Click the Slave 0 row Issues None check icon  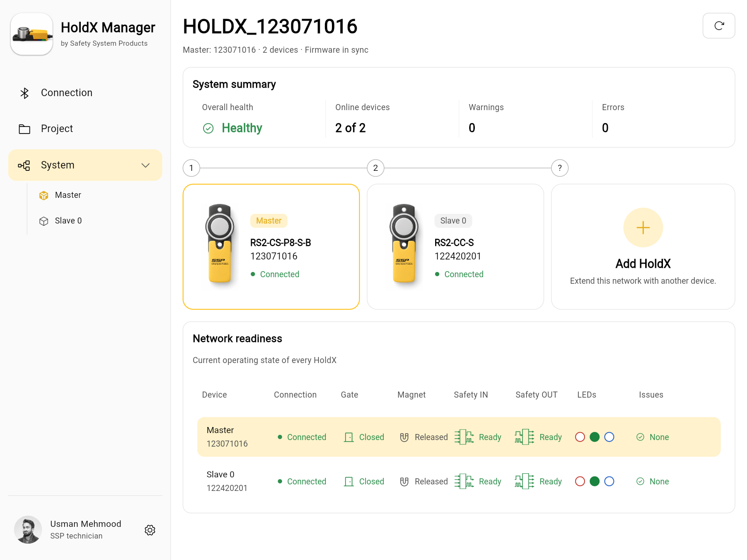point(641,482)
